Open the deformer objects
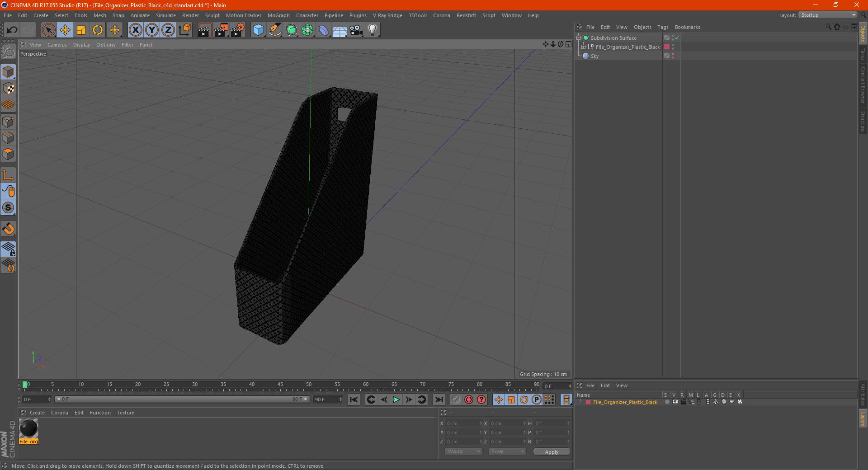Viewport: 868px width, 470px height. coord(324,30)
